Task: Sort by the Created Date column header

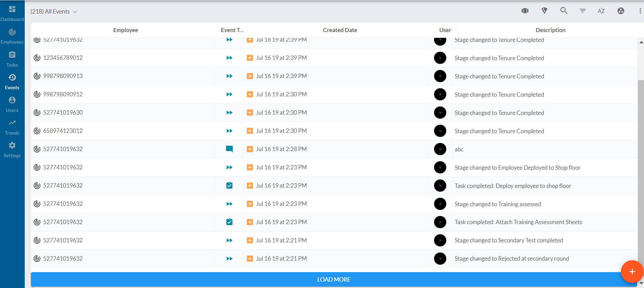Action: tap(340, 30)
